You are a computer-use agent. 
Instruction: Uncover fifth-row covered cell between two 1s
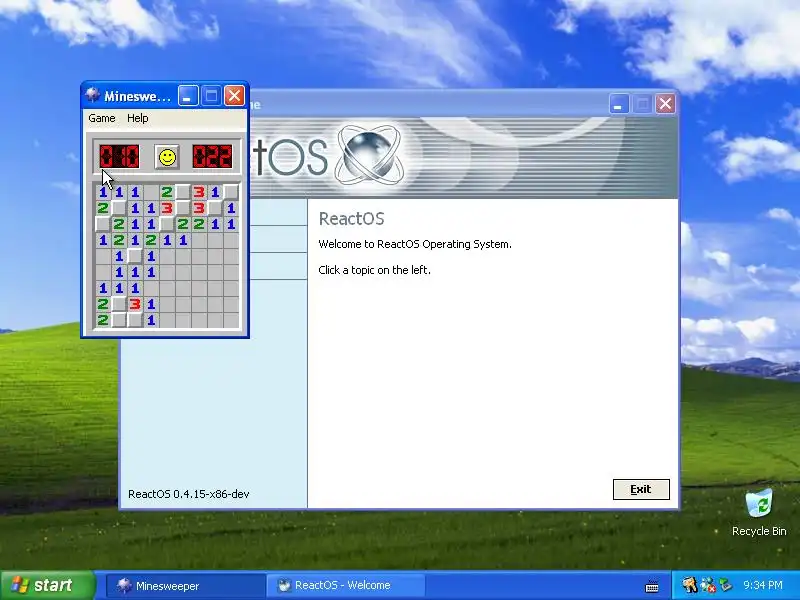coord(135,256)
